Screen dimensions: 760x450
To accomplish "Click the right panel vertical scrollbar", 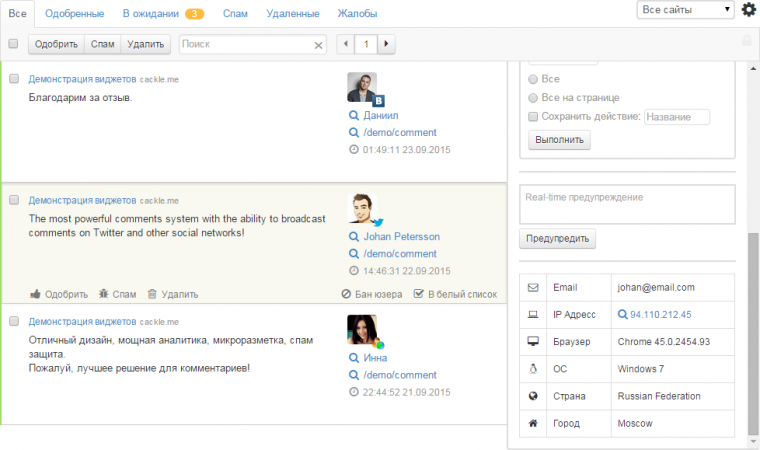I will click(753, 330).
